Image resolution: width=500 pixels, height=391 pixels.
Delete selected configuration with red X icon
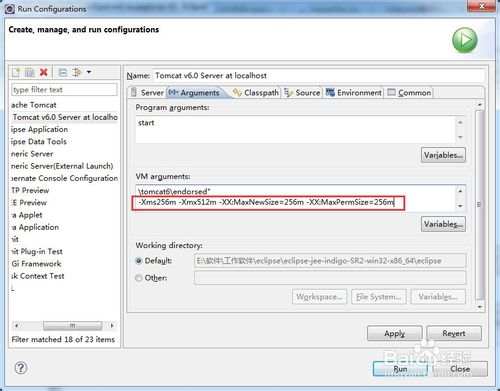[x=44, y=72]
